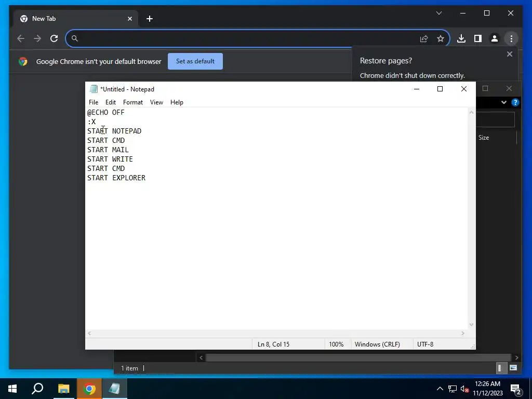Open Notepad's View menu
This screenshot has width=532, height=399.
[156, 102]
